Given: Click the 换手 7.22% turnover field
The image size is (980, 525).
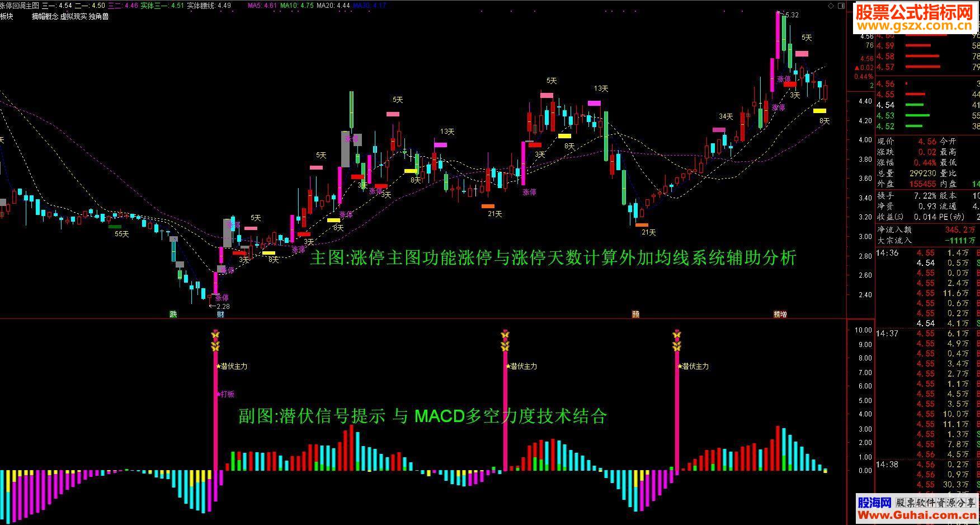Looking at the screenshot, I should point(906,196).
